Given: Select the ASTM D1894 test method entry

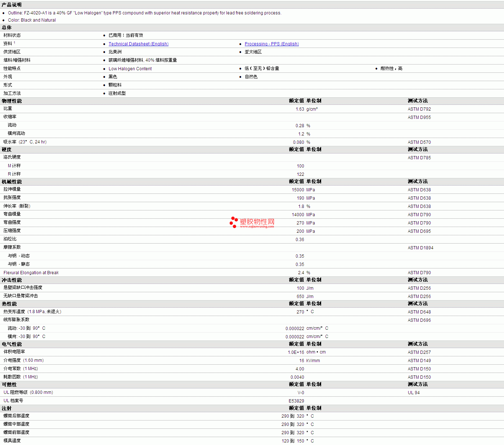Looking at the screenshot, I should (x=420, y=248).
